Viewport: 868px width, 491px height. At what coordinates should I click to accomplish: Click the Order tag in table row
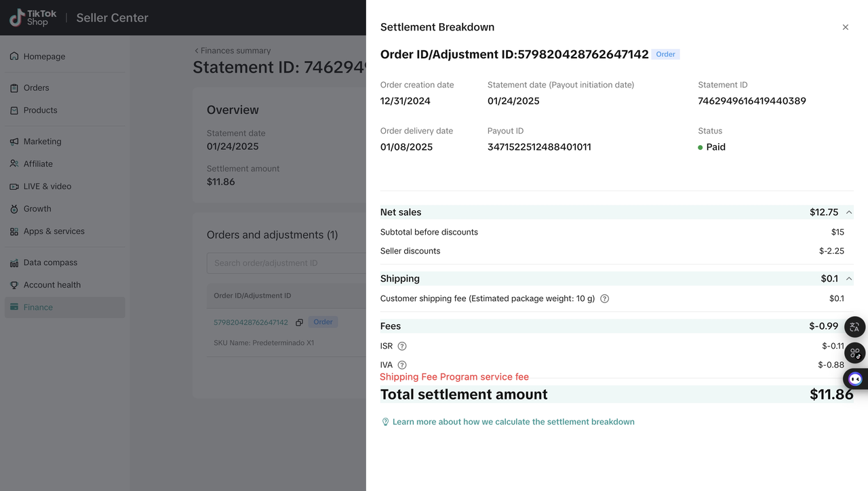coord(323,322)
